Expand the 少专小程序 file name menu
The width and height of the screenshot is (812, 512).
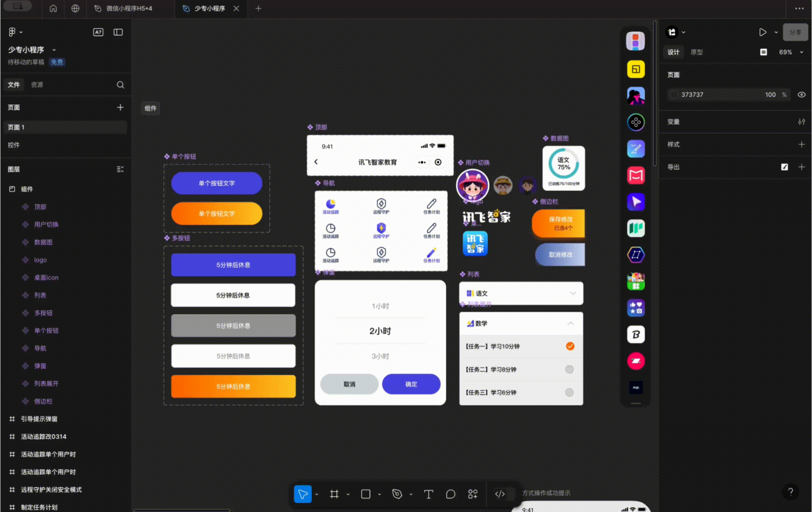tap(54, 50)
